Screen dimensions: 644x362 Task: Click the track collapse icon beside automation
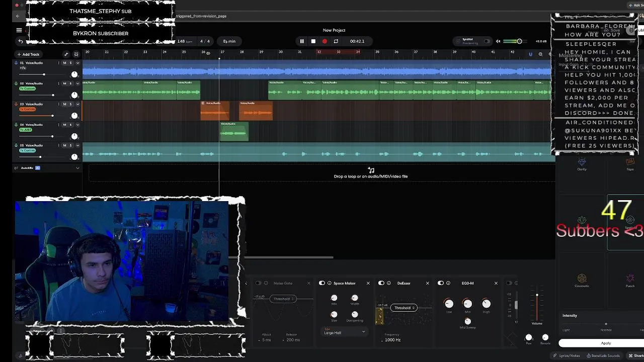pos(76,54)
